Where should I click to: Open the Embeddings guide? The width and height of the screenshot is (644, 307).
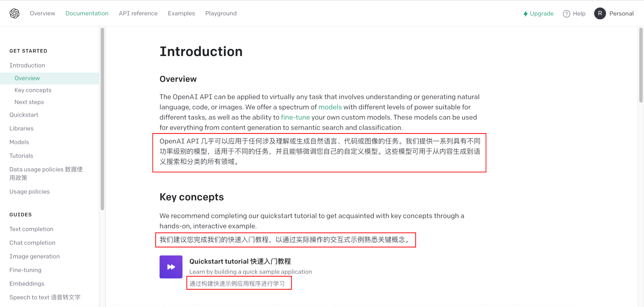click(x=27, y=284)
